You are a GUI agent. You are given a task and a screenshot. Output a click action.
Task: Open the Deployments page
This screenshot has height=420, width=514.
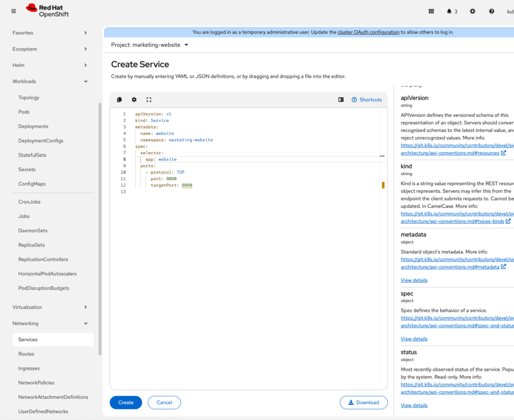pyautogui.click(x=33, y=126)
